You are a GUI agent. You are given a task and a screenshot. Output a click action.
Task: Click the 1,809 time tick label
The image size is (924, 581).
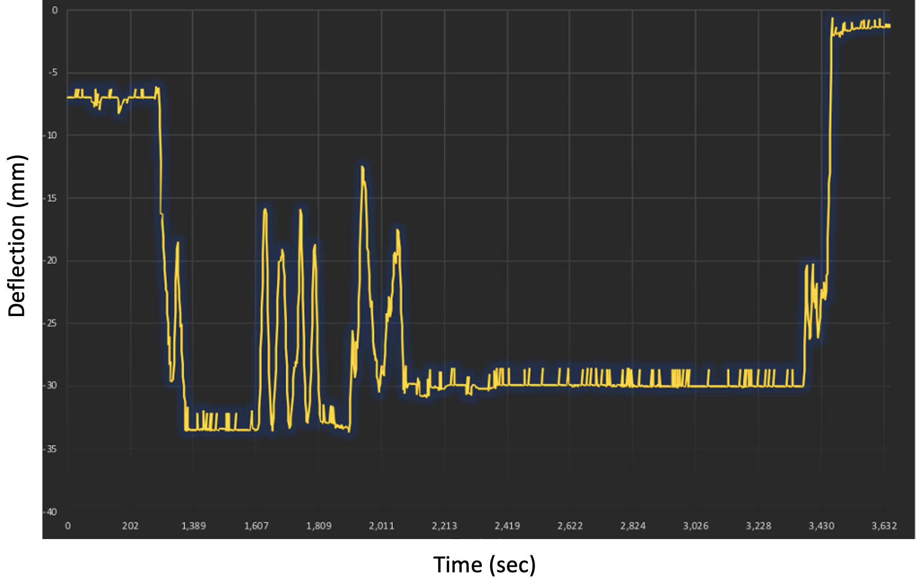pos(319,526)
